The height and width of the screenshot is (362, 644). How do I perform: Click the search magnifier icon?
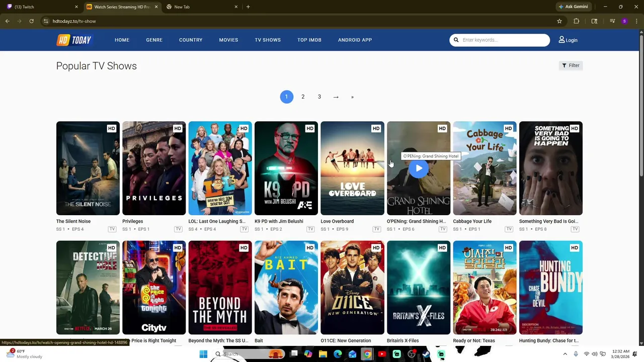pyautogui.click(x=456, y=40)
